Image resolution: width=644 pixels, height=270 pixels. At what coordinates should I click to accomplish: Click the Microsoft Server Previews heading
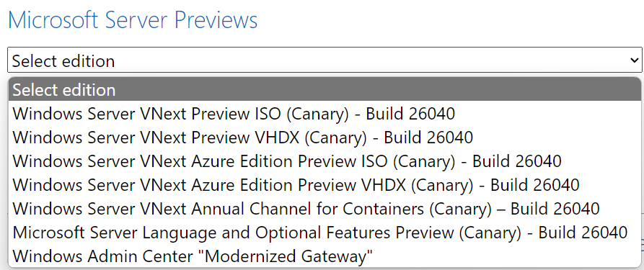click(133, 20)
